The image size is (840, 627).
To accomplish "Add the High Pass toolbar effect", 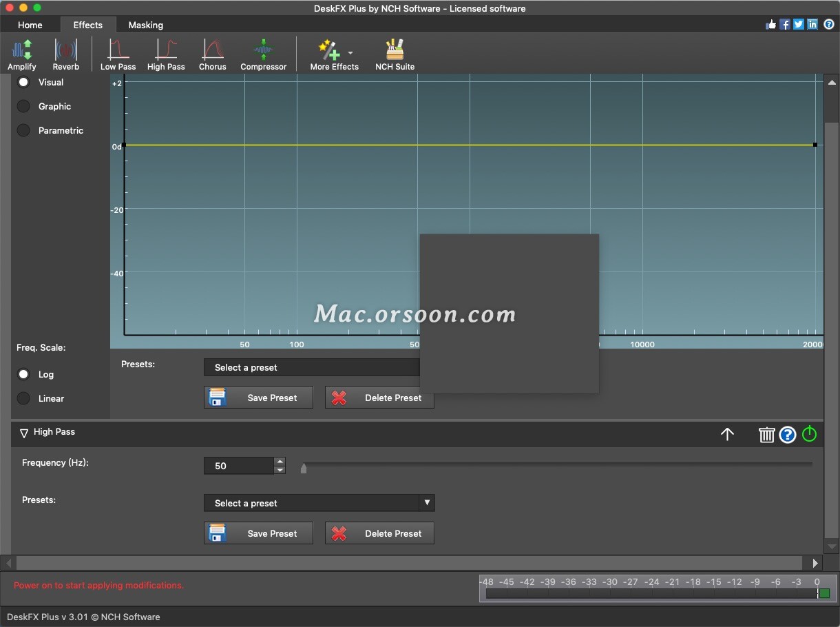I will (x=166, y=54).
